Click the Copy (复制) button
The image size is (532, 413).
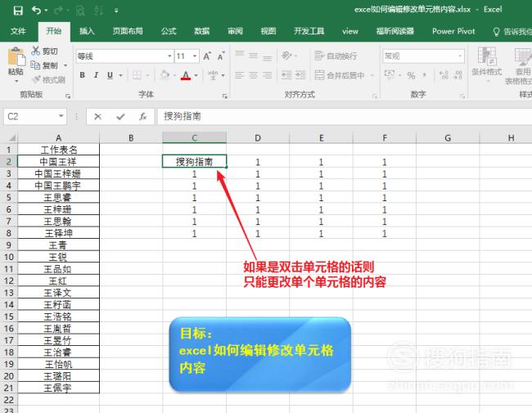[44, 65]
